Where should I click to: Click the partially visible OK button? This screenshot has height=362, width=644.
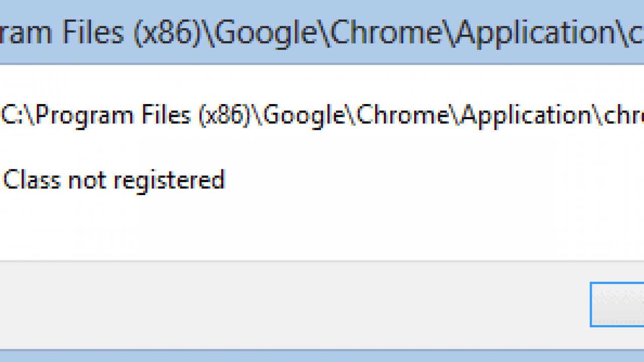pos(617,305)
